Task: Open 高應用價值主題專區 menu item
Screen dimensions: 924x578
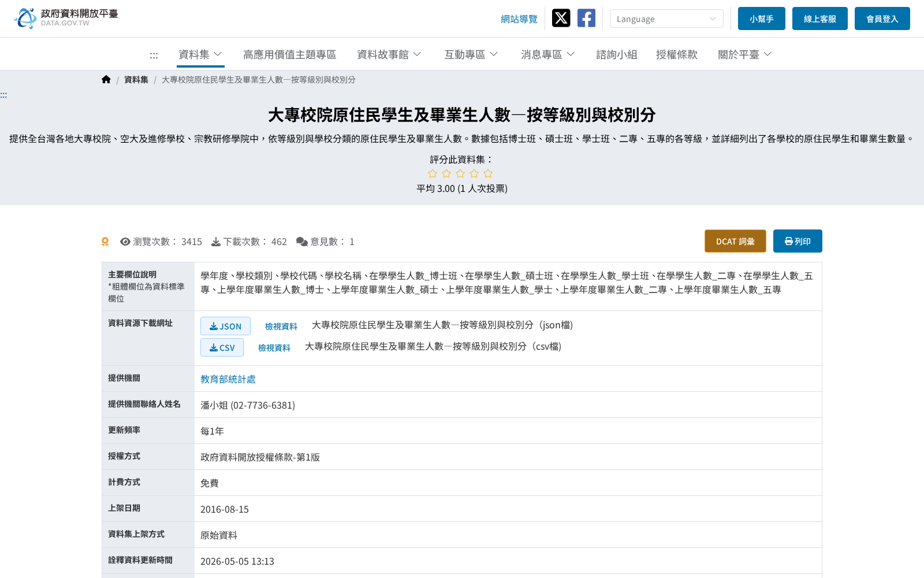Action: [x=290, y=54]
